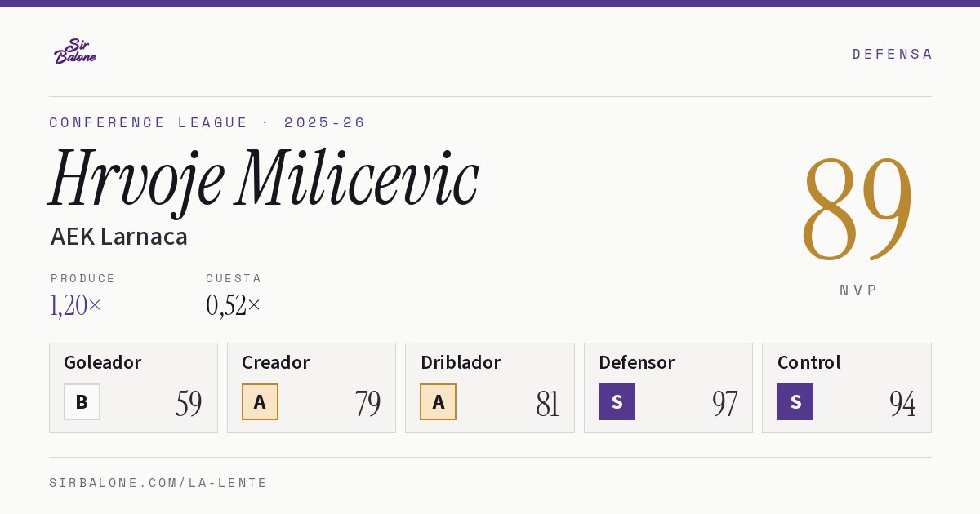Click the Defensor card title
The image size is (980, 514).
point(637,362)
